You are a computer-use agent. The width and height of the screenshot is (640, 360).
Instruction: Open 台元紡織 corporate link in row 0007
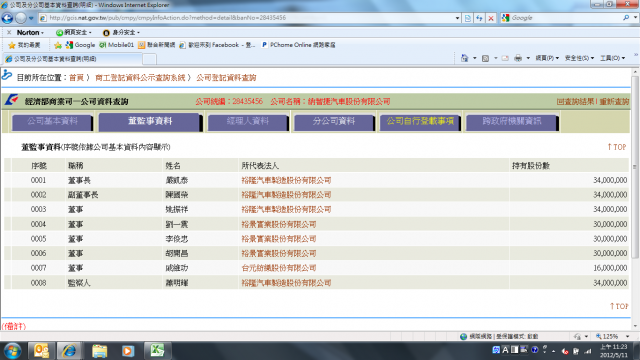coord(279,268)
